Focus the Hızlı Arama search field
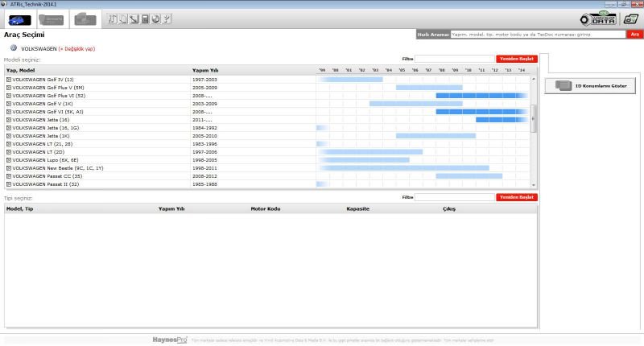 tap(538, 35)
